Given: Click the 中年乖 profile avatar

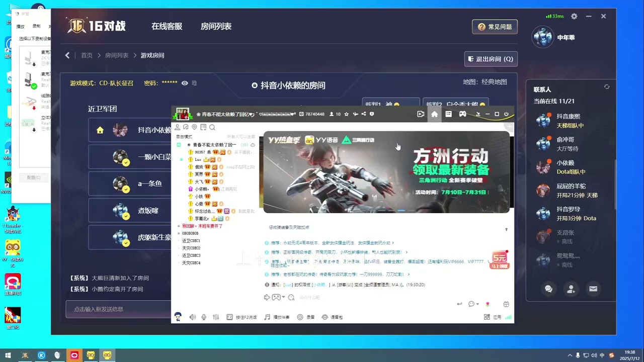Looking at the screenshot, I should coord(542,38).
